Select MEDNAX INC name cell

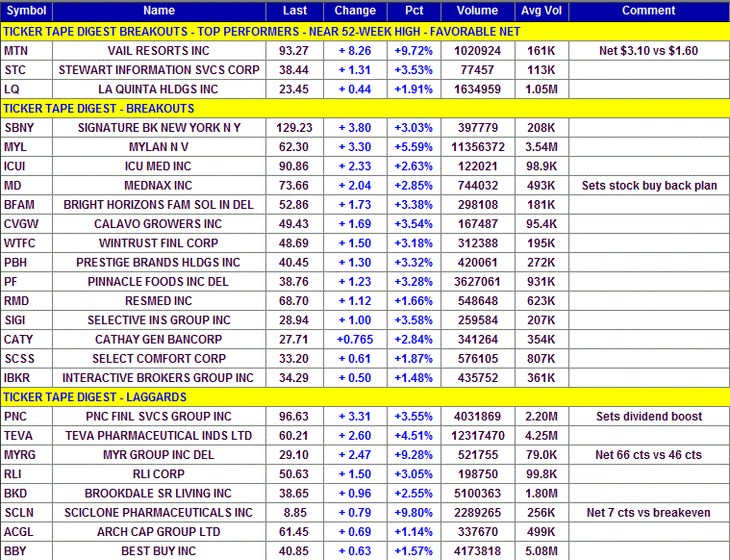pyautogui.click(x=159, y=186)
